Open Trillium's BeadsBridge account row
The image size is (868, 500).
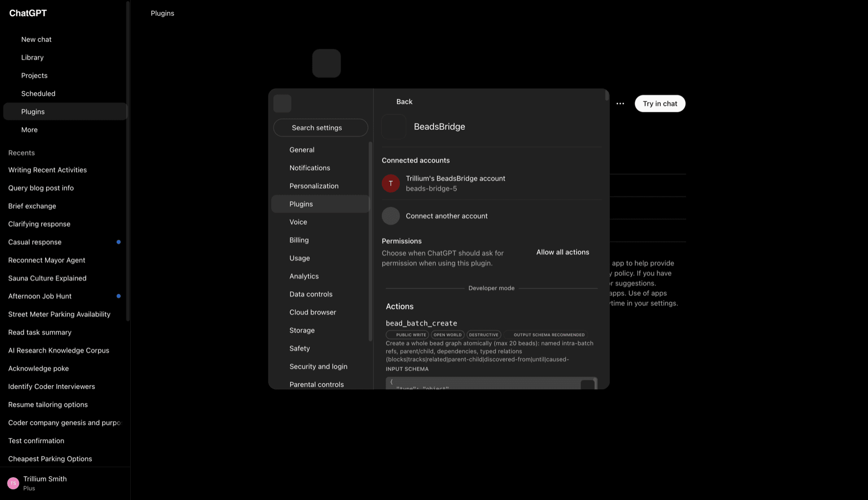tap(492, 183)
